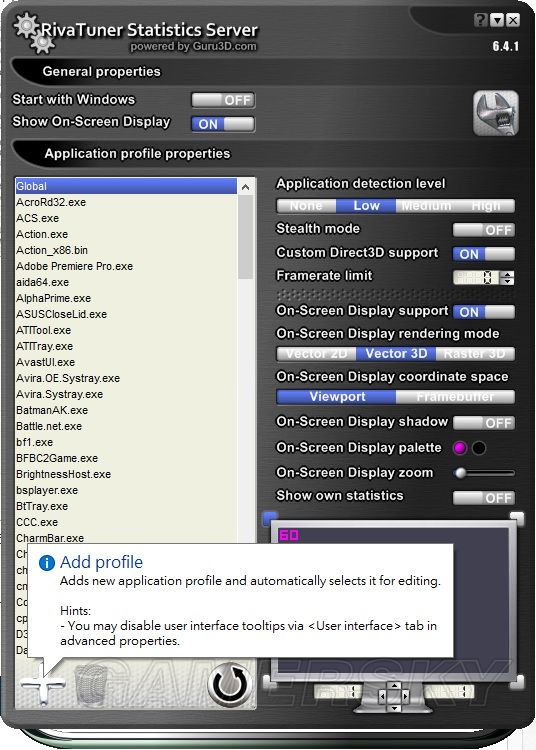Choose Raster 3D rendering mode
Image resolution: width=536 pixels, height=750 pixels.
pos(475,354)
